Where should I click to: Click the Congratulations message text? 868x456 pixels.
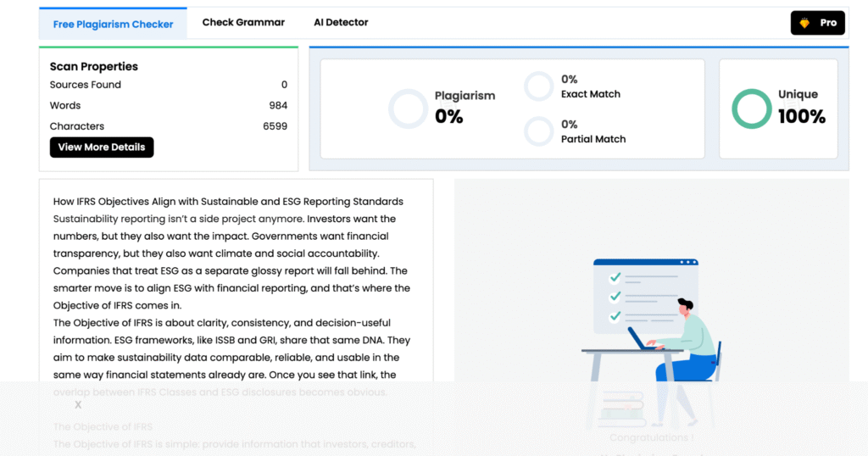pos(651,437)
